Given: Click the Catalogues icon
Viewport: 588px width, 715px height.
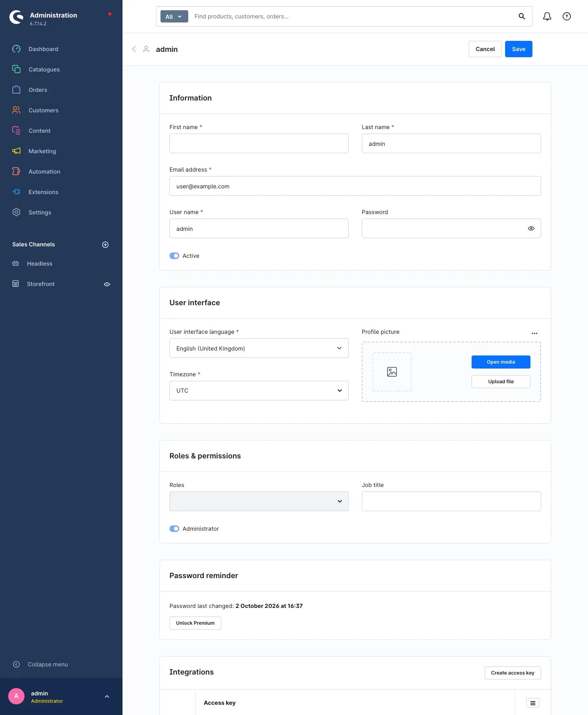Looking at the screenshot, I should point(16,69).
